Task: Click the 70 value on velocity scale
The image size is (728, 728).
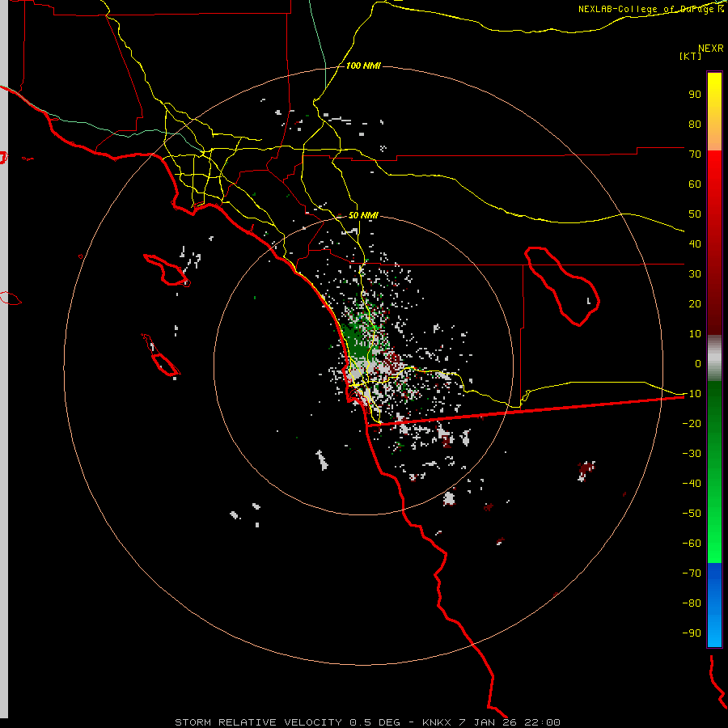Action: click(x=695, y=154)
